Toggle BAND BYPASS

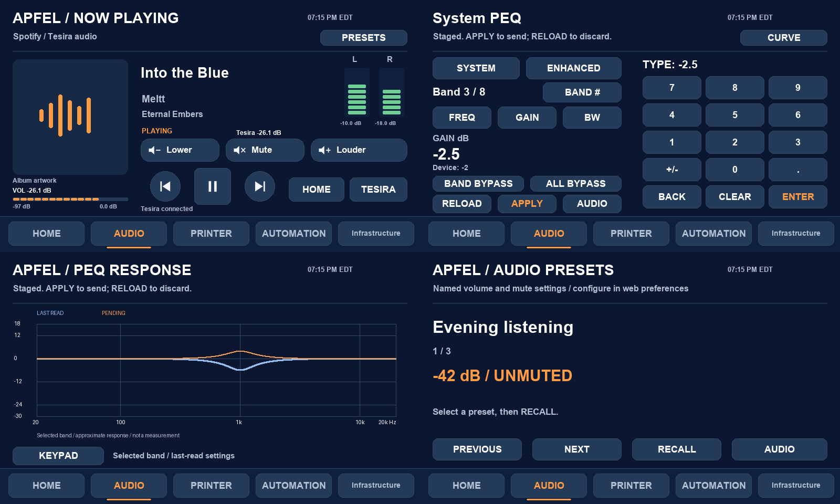478,184
